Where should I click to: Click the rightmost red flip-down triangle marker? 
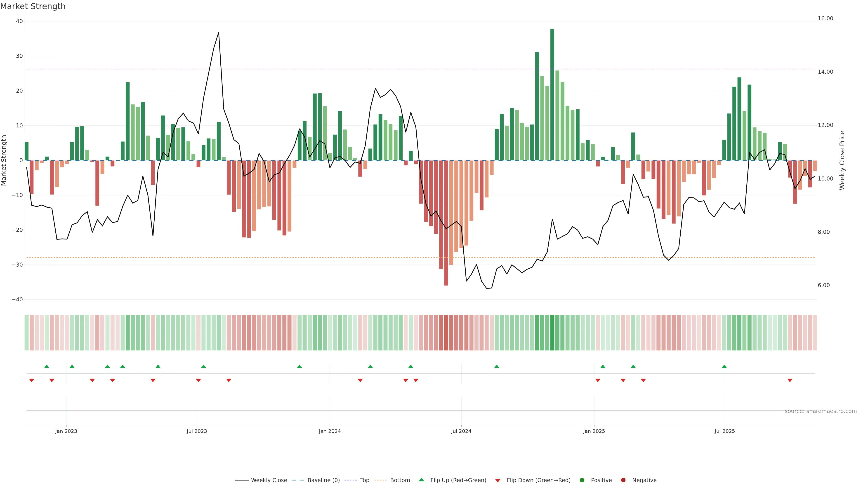[790, 380]
